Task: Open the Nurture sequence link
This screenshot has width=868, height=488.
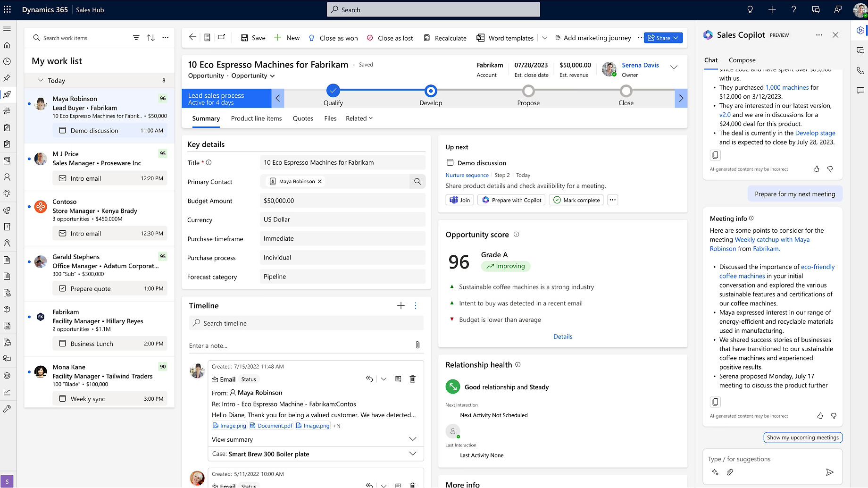Action: point(467,175)
